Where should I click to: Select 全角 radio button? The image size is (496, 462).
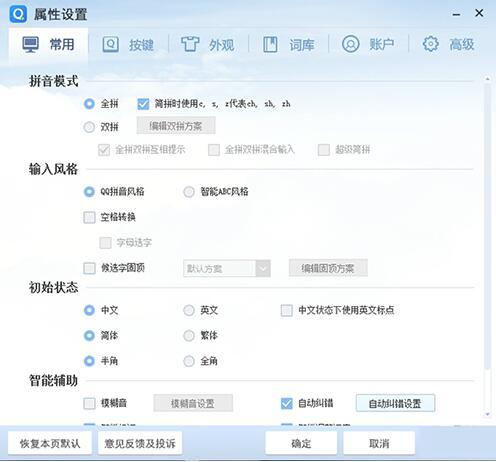click(x=189, y=361)
